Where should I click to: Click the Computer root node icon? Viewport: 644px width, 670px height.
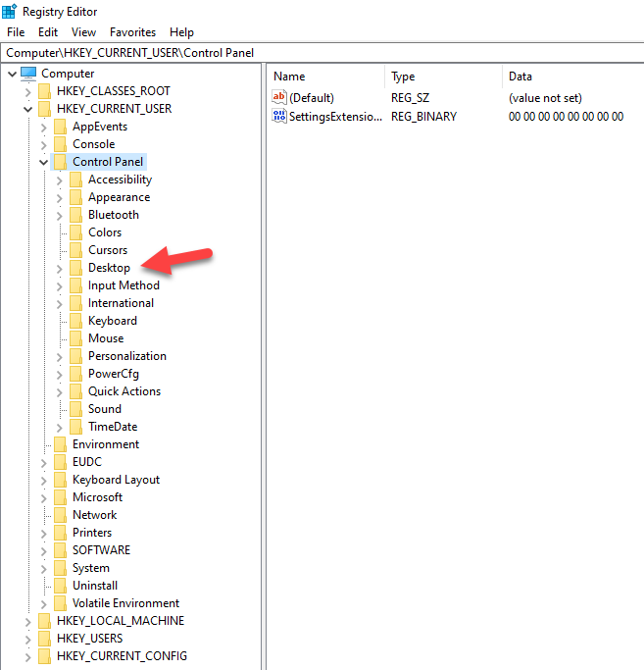point(27,74)
